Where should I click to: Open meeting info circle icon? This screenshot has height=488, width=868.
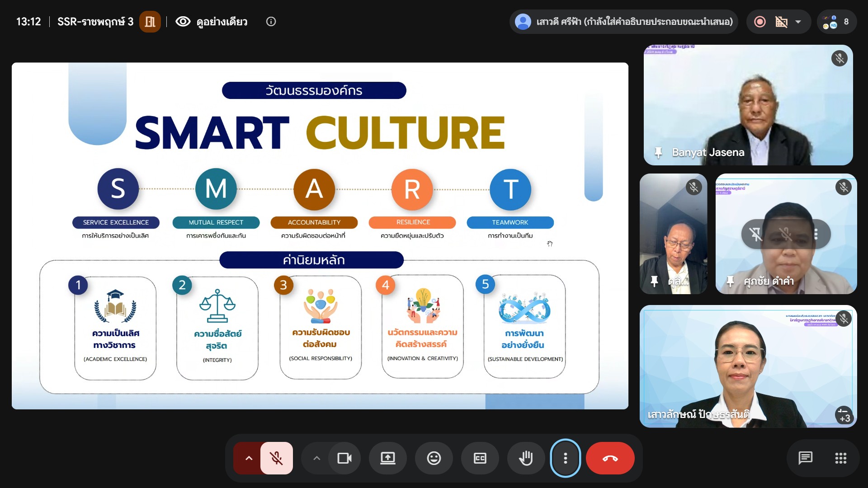point(271,22)
